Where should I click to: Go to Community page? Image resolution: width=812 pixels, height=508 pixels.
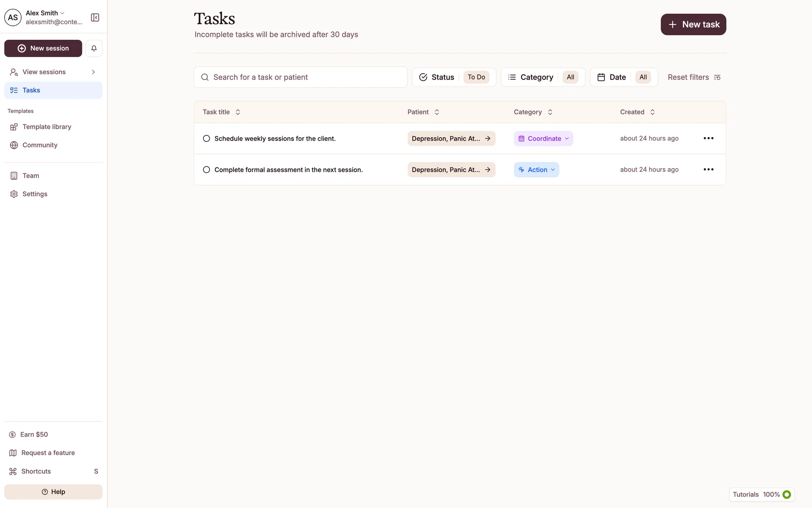pos(40,145)
